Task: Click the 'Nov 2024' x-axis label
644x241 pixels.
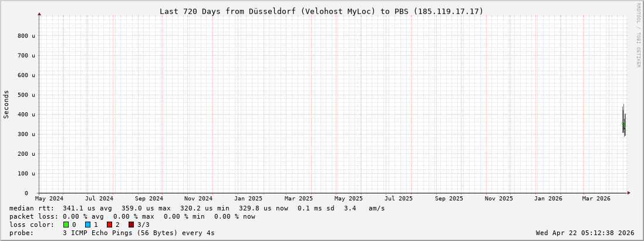Action: 198,199
